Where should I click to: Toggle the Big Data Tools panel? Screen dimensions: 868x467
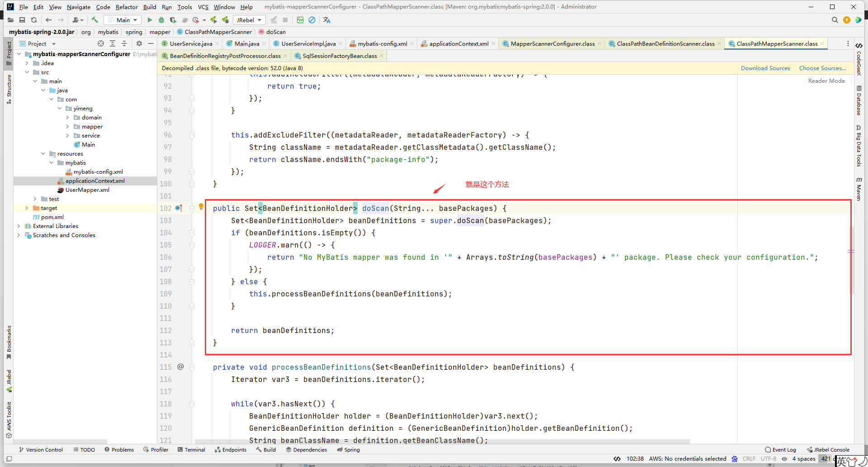859,146
